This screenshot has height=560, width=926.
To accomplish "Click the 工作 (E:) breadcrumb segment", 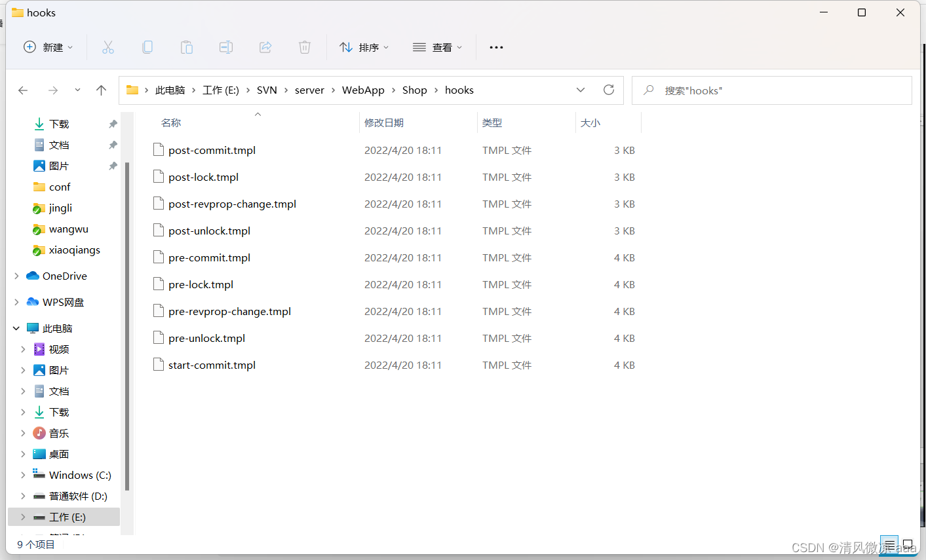I will point(221,90).
